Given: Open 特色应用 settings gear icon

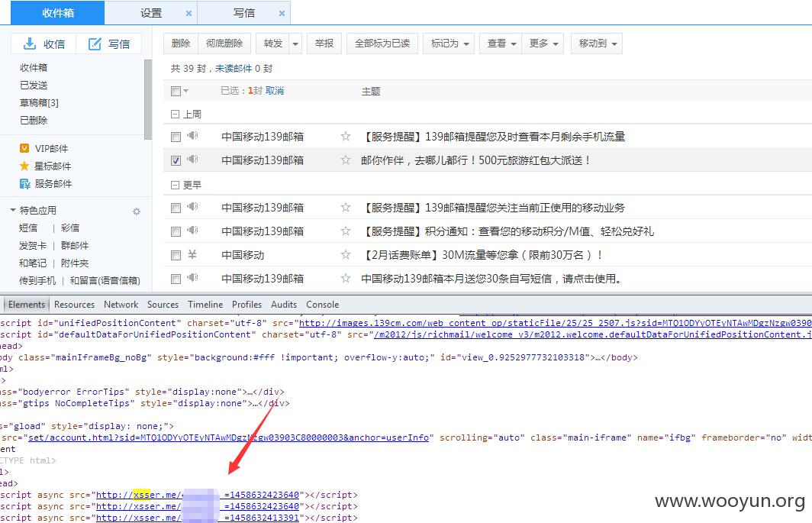Looking at the screenshot, I should click(x=136, y=211).
